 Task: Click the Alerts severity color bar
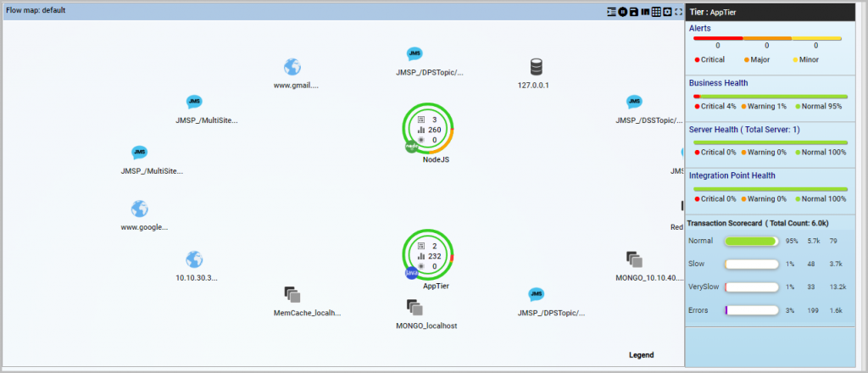tap(767, 39)
